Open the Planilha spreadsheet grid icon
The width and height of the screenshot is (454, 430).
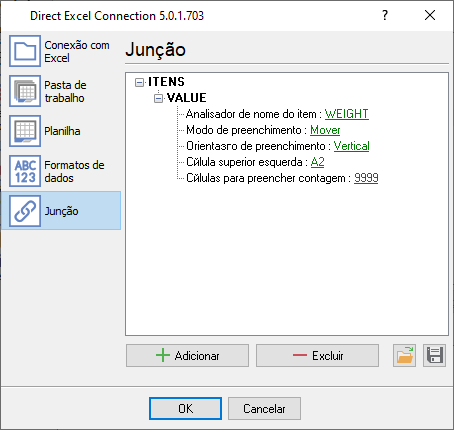point(25,131)
